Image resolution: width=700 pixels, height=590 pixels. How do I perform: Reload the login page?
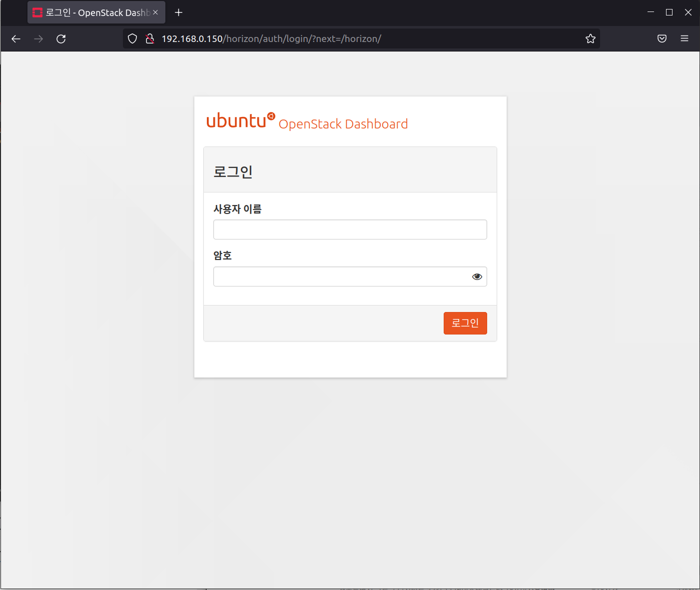(61, 39)
